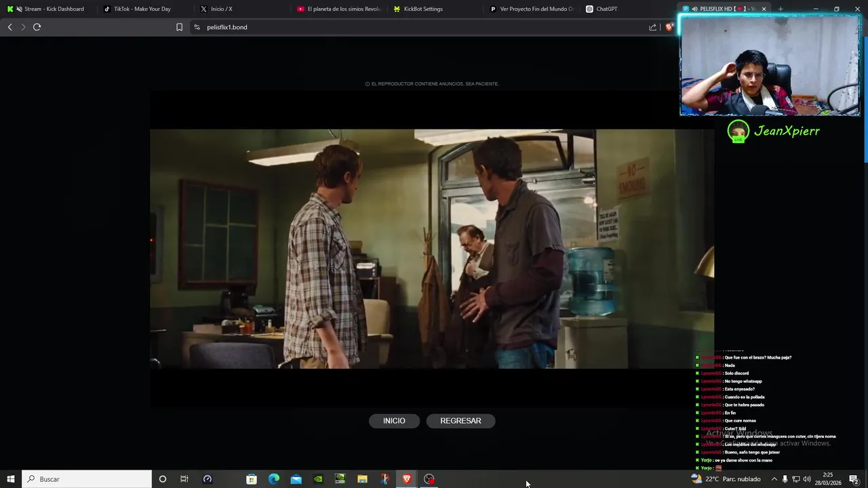Open File Explorer from the taskbar
This screenshot has height=488, width=868.
(x=362, y=479)
